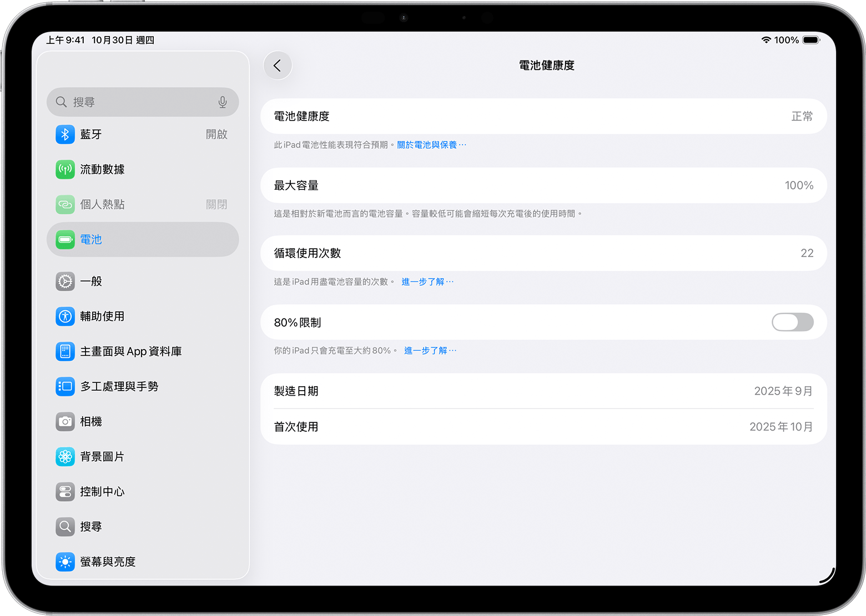Screen dimensions: 866x616
Task: Tap the 電池健康度 status row
Action: (x=543, y=117)
